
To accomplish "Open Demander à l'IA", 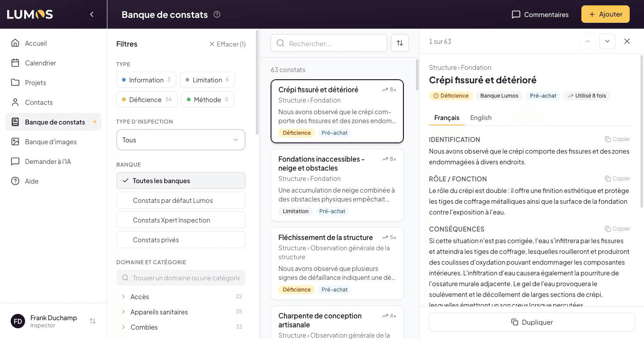I will [53, 161].
